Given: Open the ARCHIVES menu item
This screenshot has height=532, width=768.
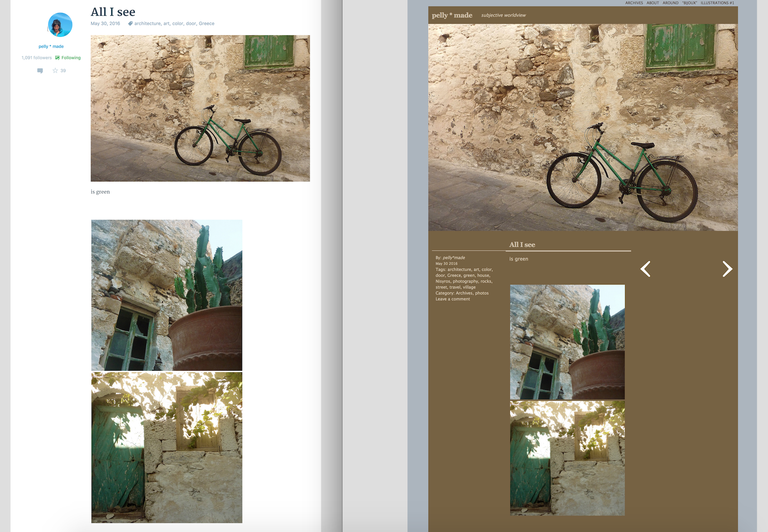Looking at the screenshot, I should pyautogui.click(x=634, y=3).
